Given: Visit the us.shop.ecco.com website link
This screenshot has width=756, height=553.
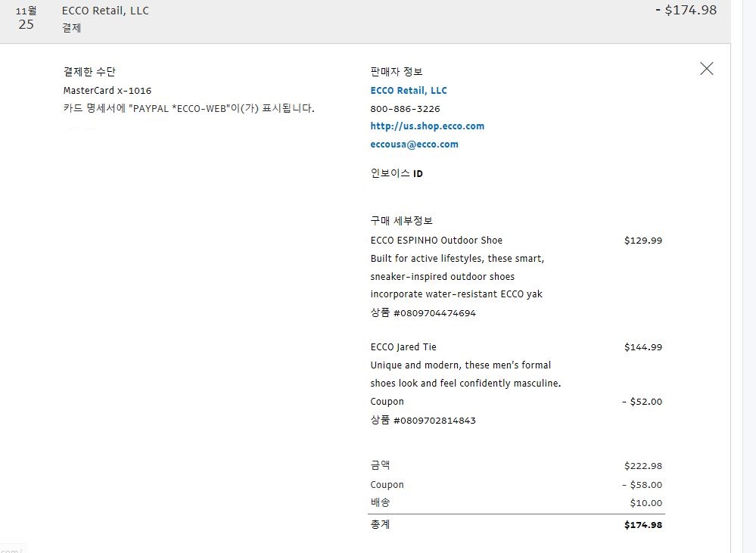Looking at the screenshot, I should [x=427, y=126].
